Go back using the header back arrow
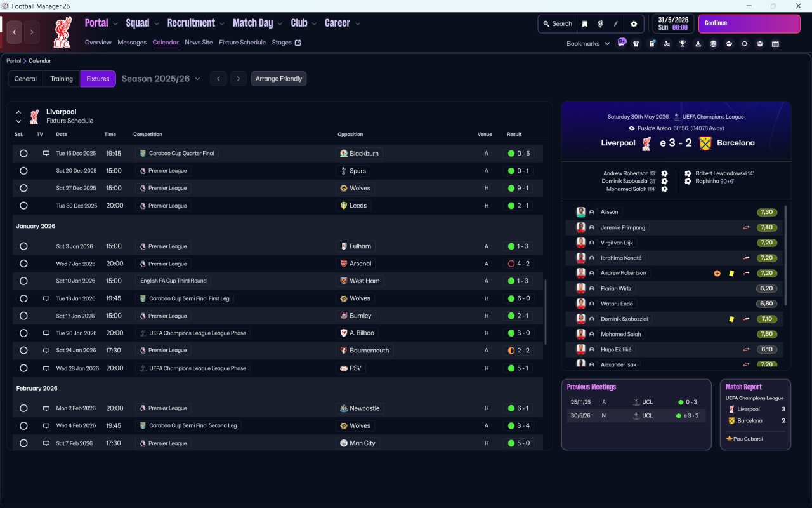 (15, 32)
